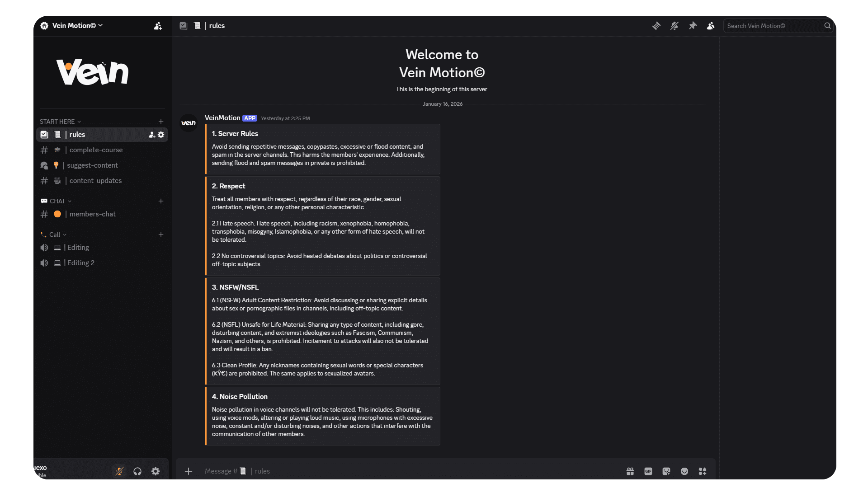Open user settings gear

(x=156, y=471)
